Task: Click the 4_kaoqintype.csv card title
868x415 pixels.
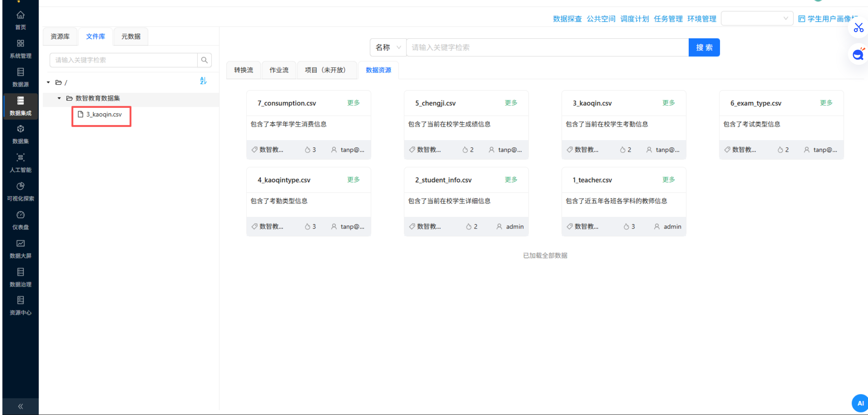Action: 284,180
